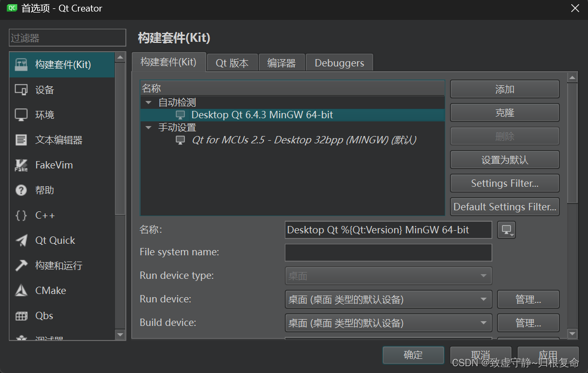Click sidebar scrollbar up arrow

pos(120,58)
